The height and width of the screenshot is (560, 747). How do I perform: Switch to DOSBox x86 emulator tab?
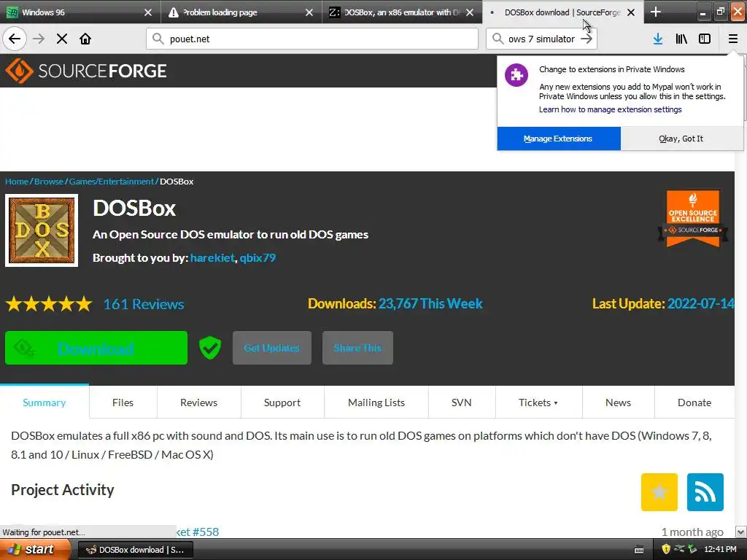click(402, 12)
